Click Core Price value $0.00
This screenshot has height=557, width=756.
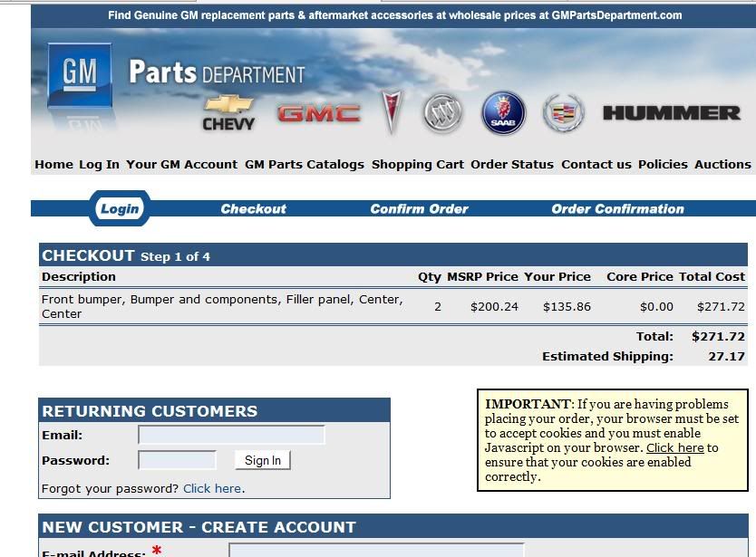tap(656, 306)
